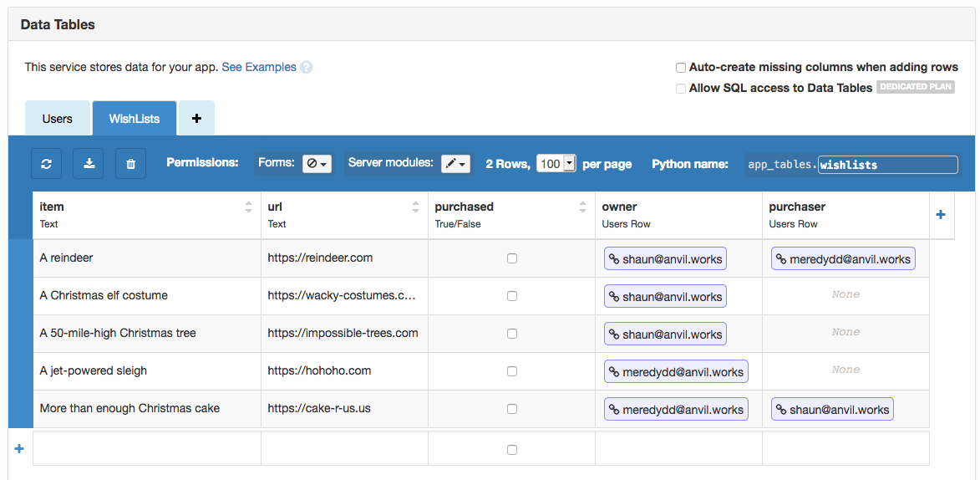
Task: Open the Forms permissions dropdown
Action: click(x=317, y=164)
